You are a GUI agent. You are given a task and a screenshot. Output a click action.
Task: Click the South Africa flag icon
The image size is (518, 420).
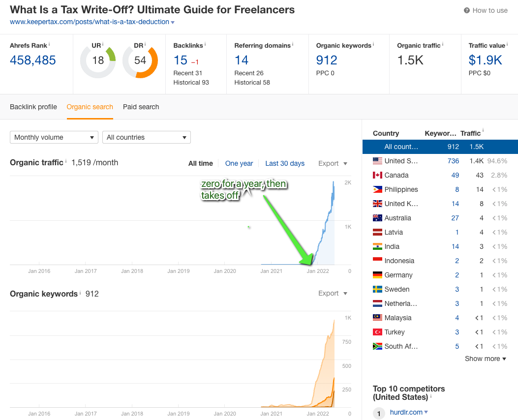pos(377,346)
